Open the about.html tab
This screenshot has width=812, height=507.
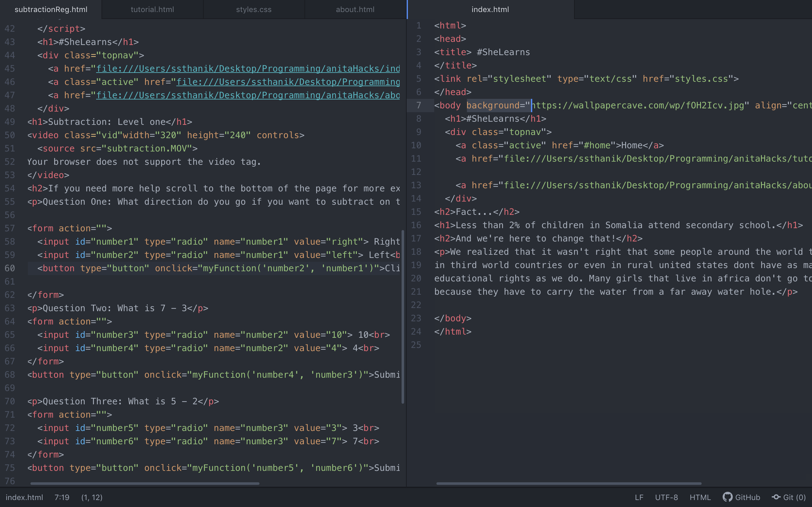click(355, 10)
